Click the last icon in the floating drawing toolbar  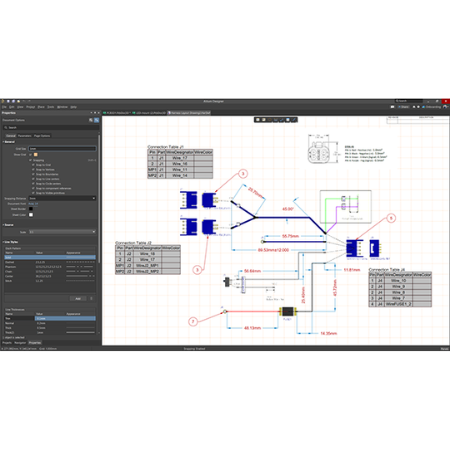pos(294,120)
